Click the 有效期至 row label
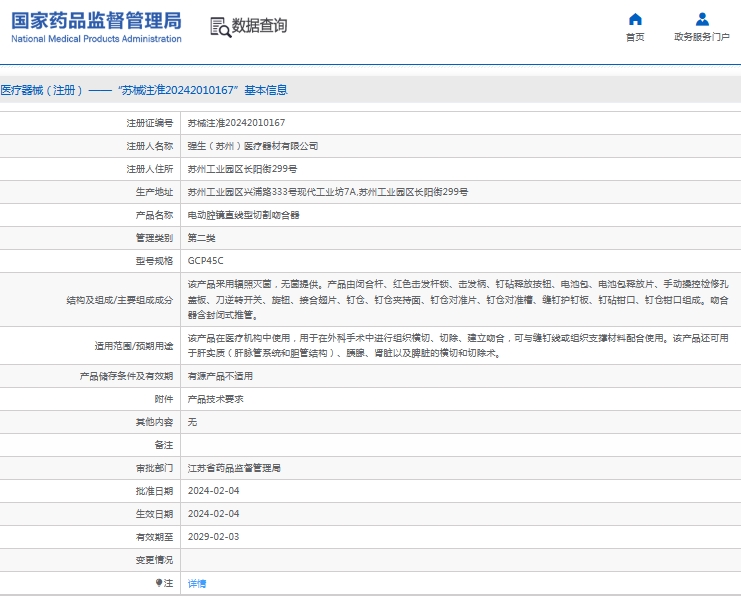Image resolution: width=741 pixels, height=601 pixels. tap(155, 537)
